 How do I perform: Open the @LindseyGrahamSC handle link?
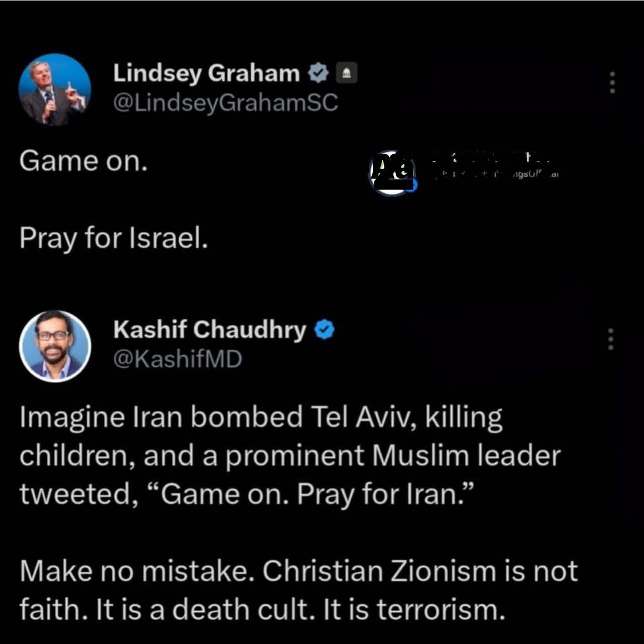tap(226, 103)
